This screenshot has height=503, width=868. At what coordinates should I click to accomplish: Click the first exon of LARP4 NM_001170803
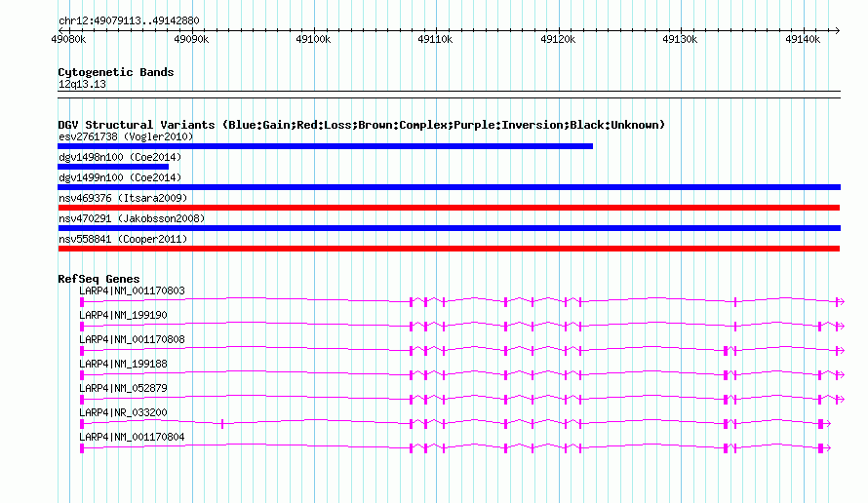tap(82, 301)
